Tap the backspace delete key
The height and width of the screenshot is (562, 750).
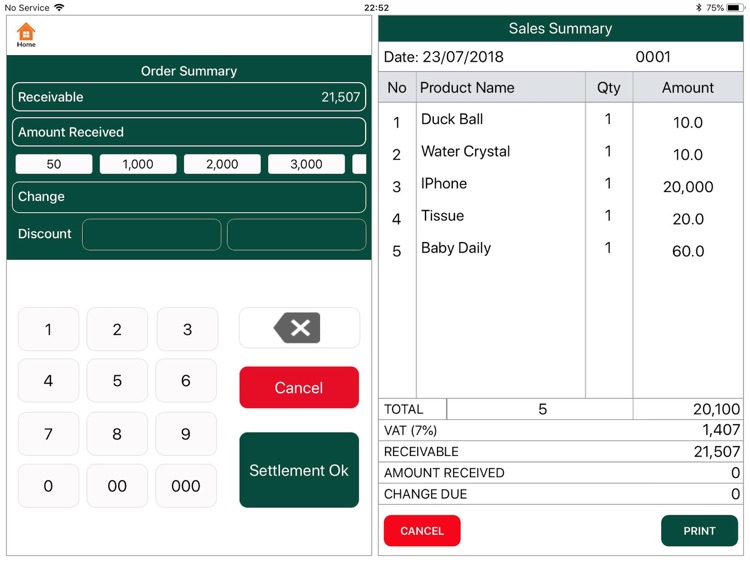tap(299, 328)
